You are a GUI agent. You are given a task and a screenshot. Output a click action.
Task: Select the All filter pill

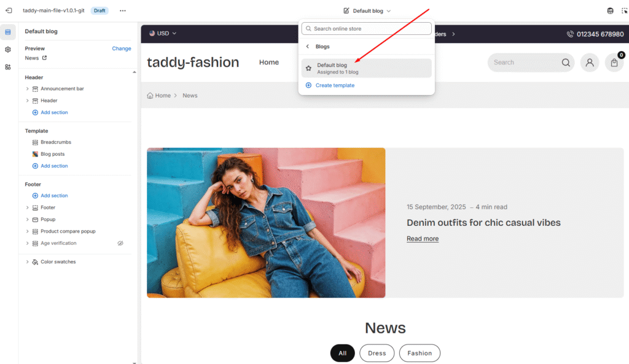click(x=342, y=353)
